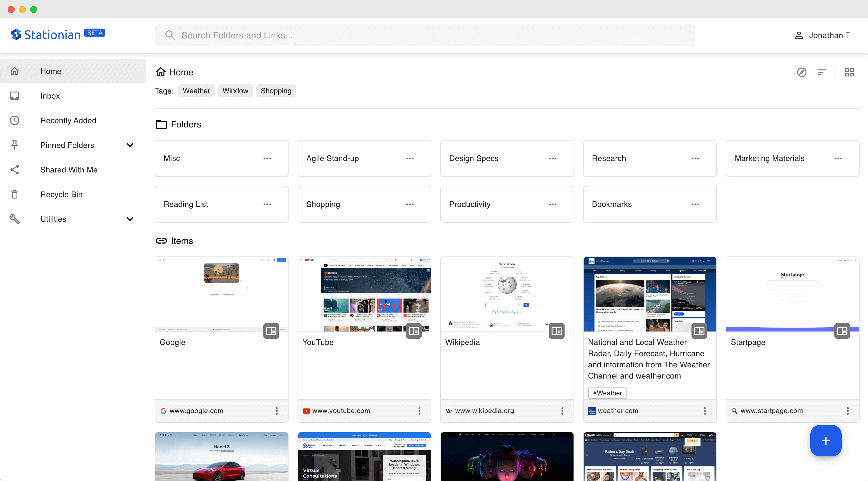Open the www.wikipedia.org link
Viewport: 868px width, 481px height.
(x=484, y=411)
